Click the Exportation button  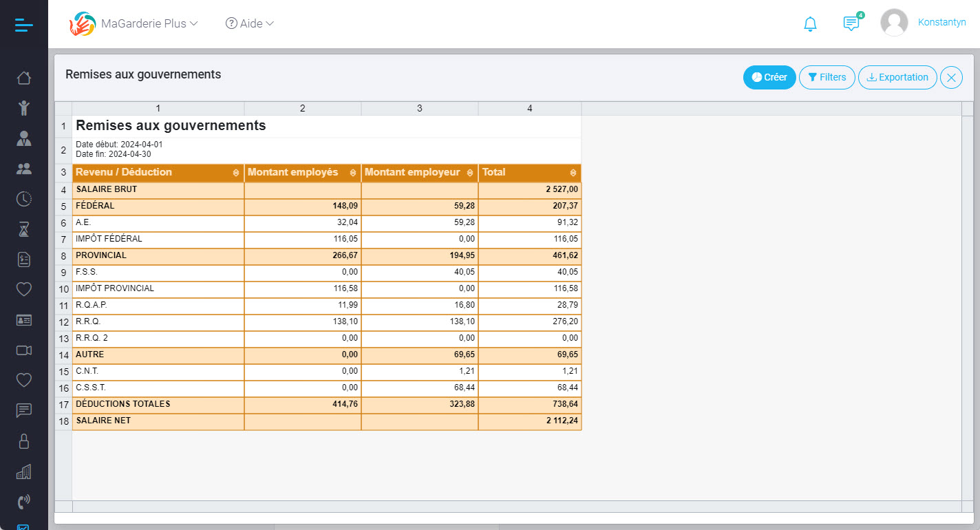[897, 77]
